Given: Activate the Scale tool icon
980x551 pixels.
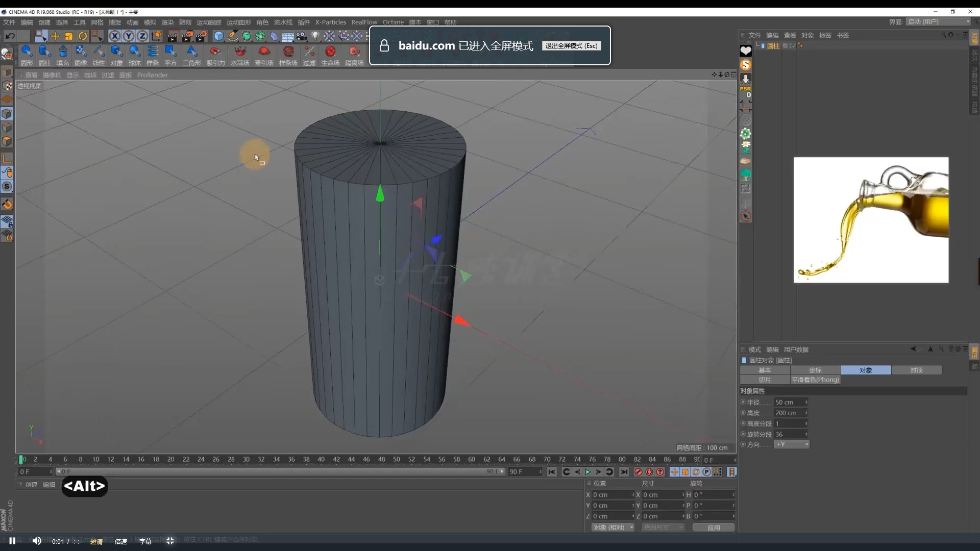Looking at the screenshot, I should coord(69,36).
